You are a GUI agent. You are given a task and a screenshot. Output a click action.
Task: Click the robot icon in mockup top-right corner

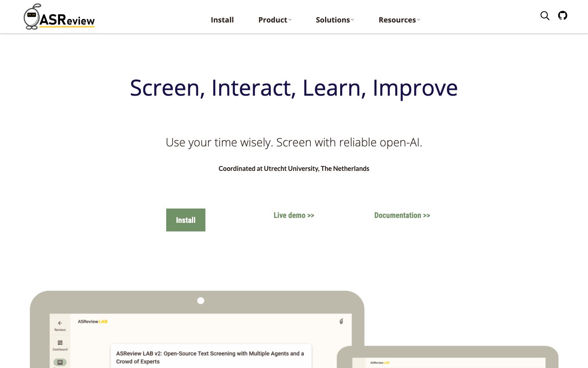(x=341, y=321)
